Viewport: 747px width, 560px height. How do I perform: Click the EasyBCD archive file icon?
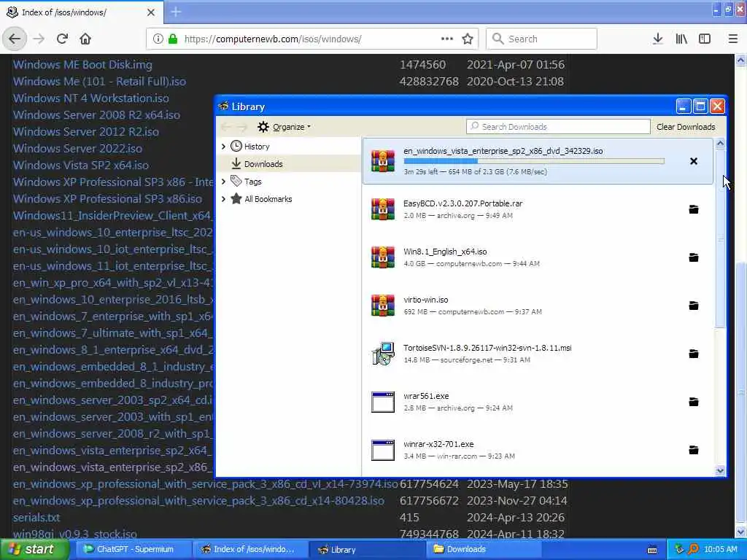[x=383, y=209]
